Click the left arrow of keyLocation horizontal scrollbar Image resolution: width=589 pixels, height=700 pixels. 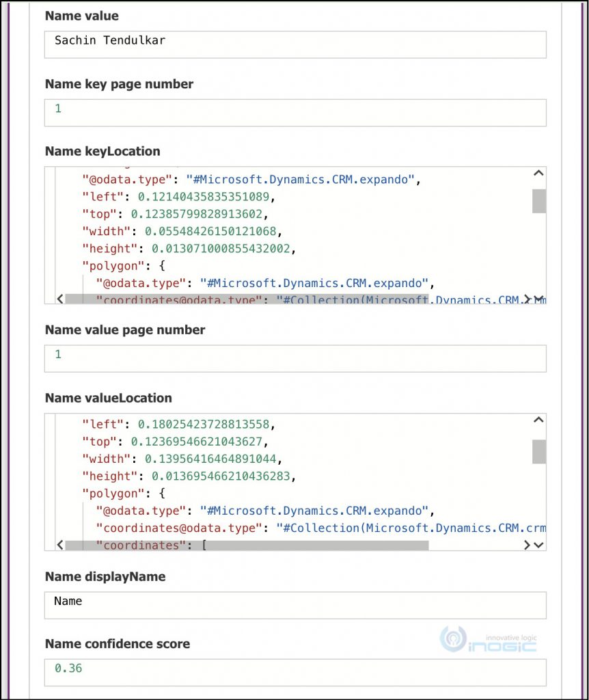pos(60,299)
